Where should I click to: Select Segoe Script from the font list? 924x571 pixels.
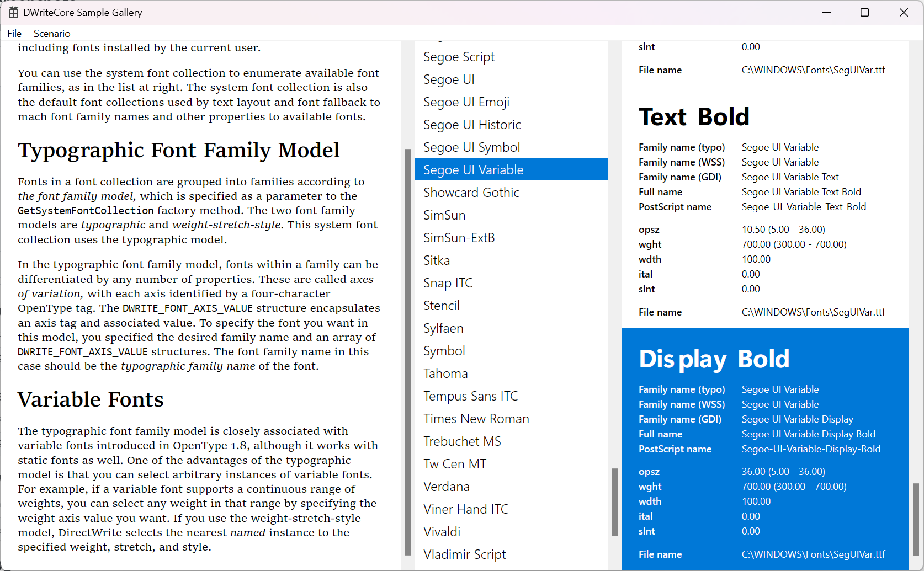(459, 56)
